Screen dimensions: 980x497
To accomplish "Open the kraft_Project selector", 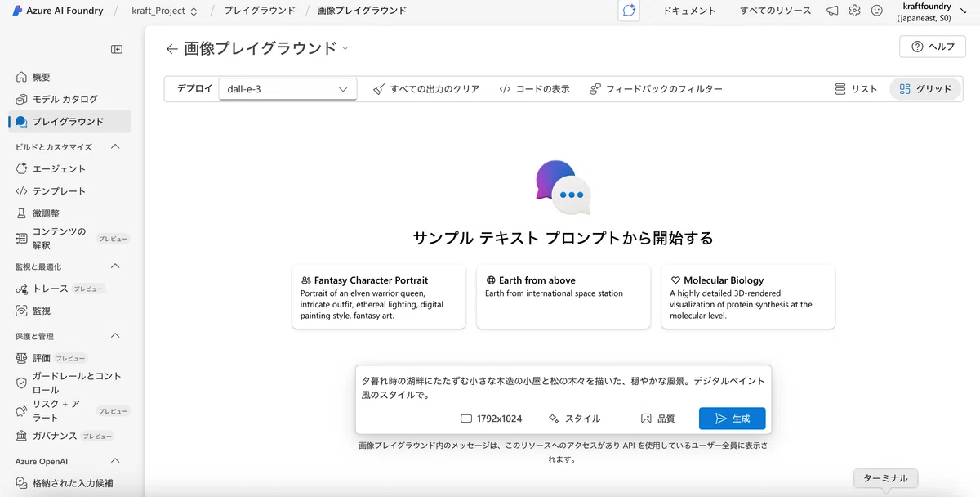I will pyautogui.click(x=164, y=11).
